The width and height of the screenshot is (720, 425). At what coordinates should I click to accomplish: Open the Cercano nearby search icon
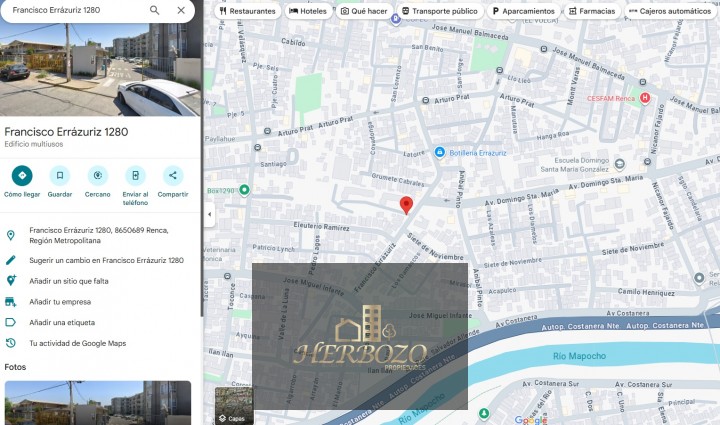(x=98, y=176)
